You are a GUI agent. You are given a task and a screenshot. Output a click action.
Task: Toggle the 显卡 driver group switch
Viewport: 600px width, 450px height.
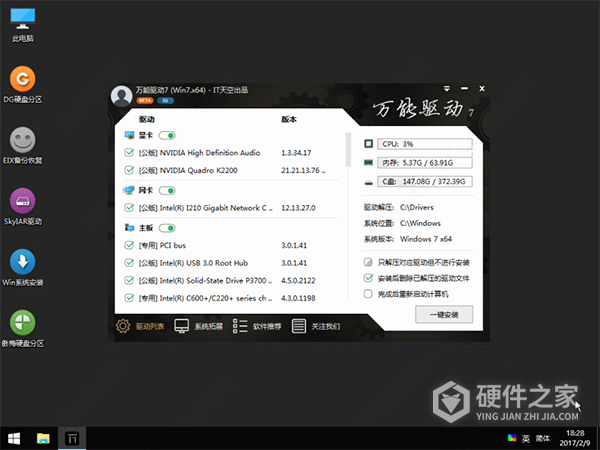[x=167, y=135]
